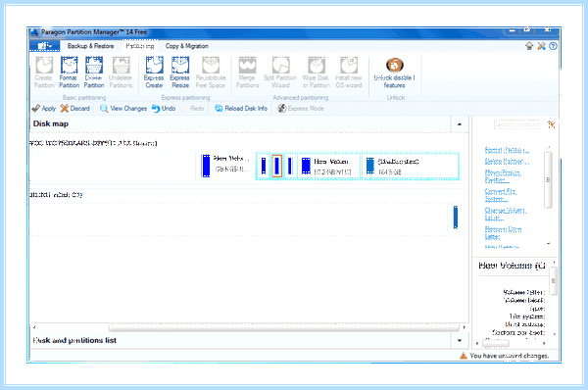Image resolution: width=588 pixels, height=390 pixels.
Task: Select the Partitioning tab
Action: coord(140,46)
